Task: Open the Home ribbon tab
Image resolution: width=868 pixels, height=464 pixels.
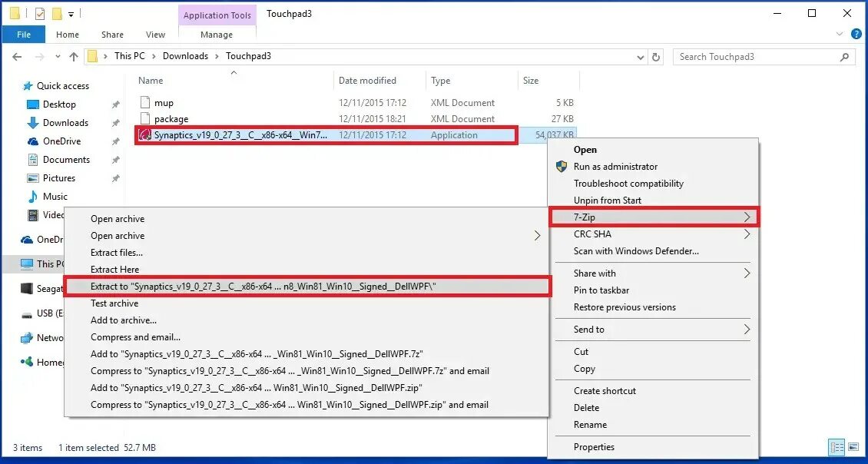Action: click(x=68, y=35)
